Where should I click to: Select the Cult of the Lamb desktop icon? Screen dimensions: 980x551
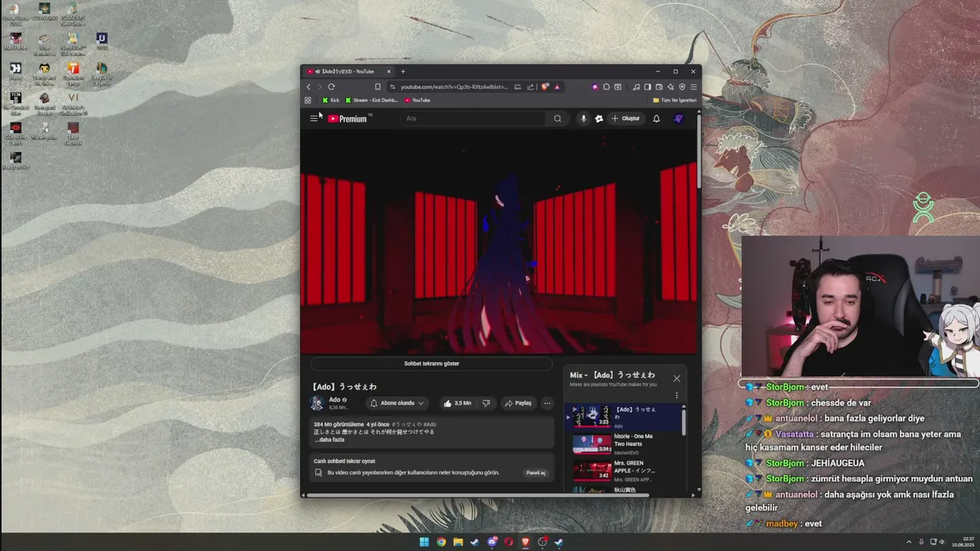pos(15,133)
